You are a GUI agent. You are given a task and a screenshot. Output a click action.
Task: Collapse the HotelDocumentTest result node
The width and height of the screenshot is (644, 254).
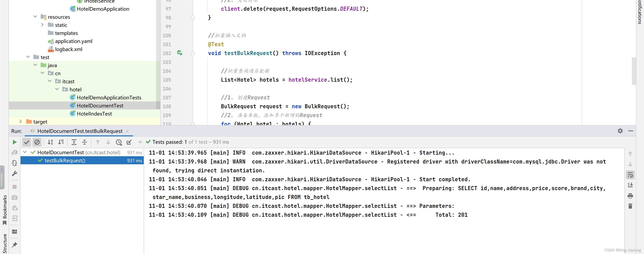(x=25, y=152)
